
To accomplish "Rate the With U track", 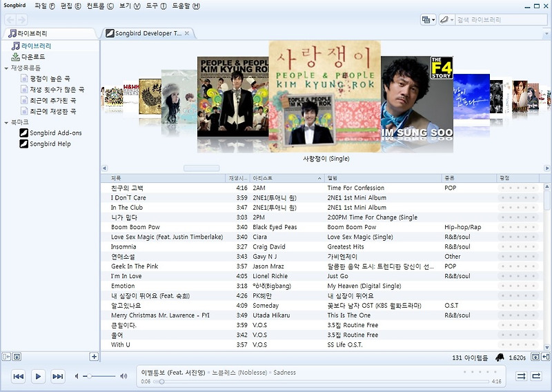I will click(518, 345).
